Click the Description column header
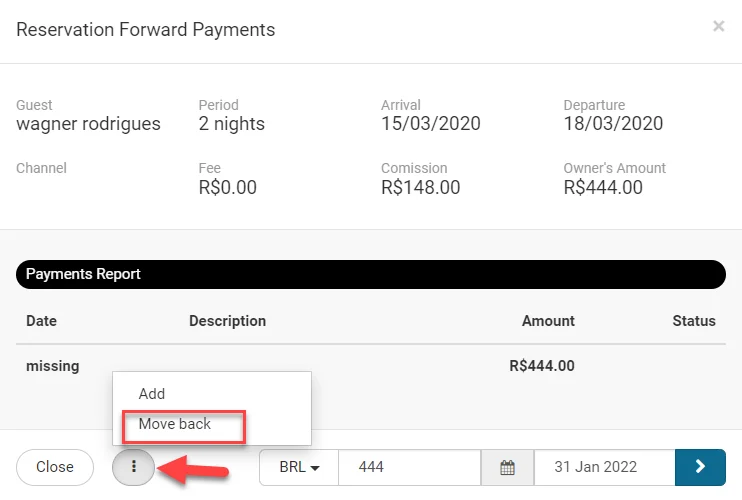The image size is (742, 500). pyautogui.click(x=227, y=321)
